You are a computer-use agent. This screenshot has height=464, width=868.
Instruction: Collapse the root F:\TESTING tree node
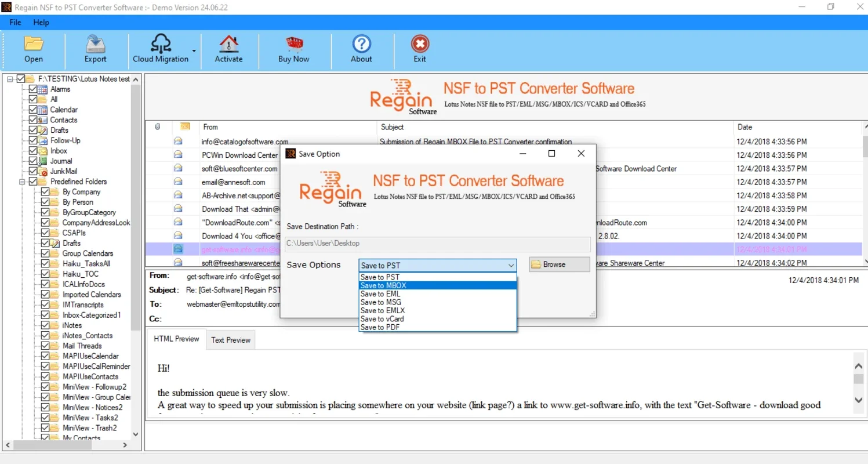pos(10,79)
